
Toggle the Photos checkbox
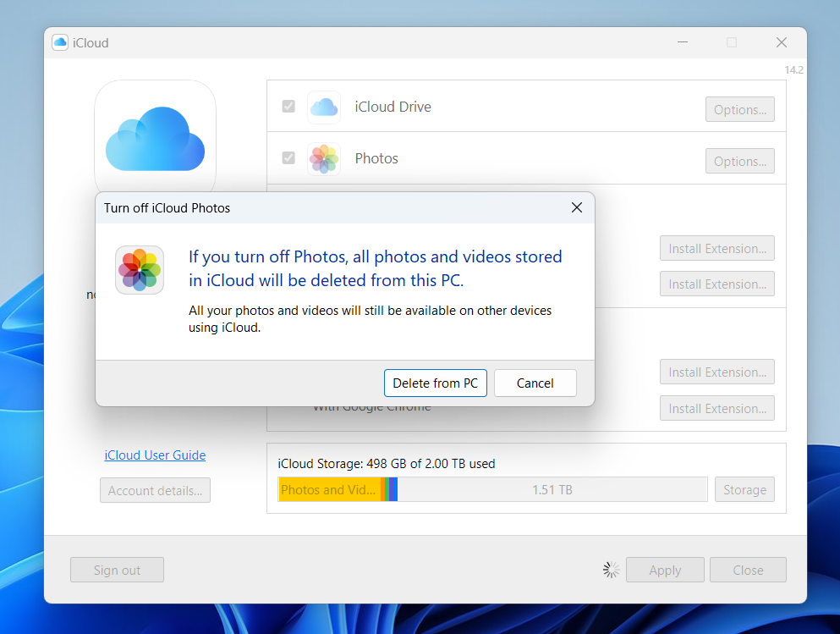point(288,157)
